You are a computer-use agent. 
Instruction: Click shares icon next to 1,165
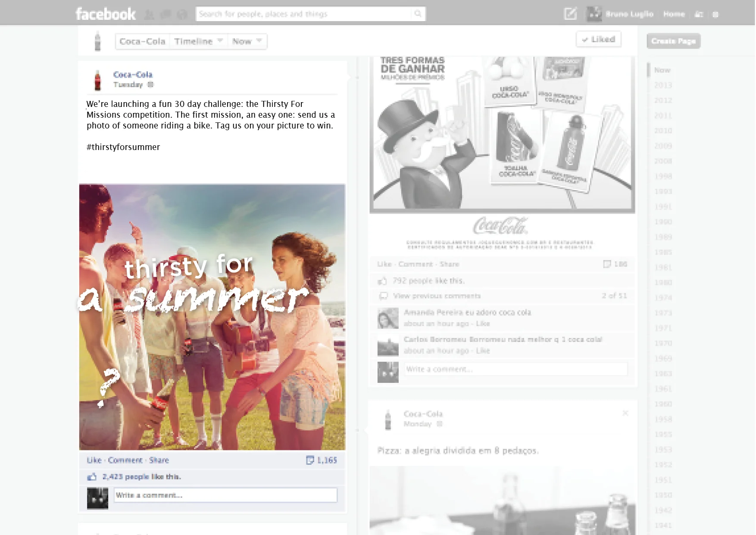tap(309, 460)
